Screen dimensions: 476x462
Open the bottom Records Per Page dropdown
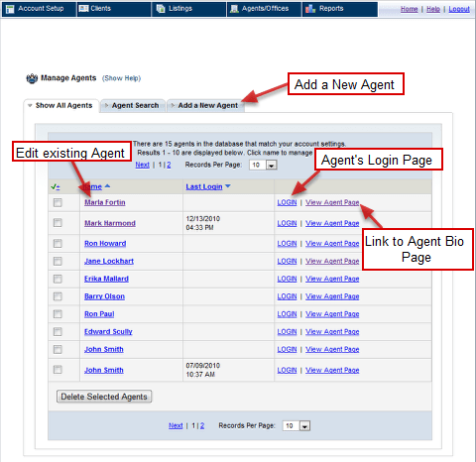click(x=304, y=426)
